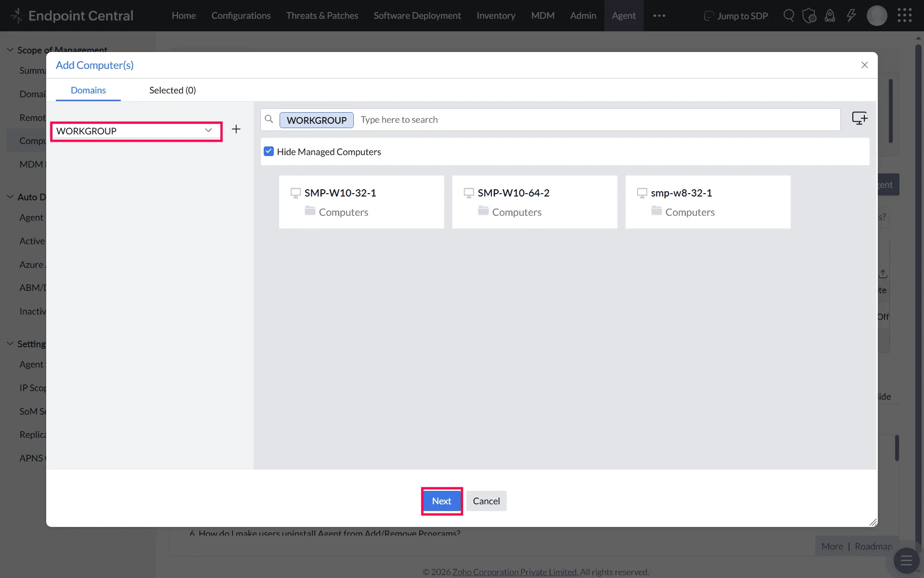Click the Next button
The width and height of the screenshot is (924, 578).
tap(441, 501)
